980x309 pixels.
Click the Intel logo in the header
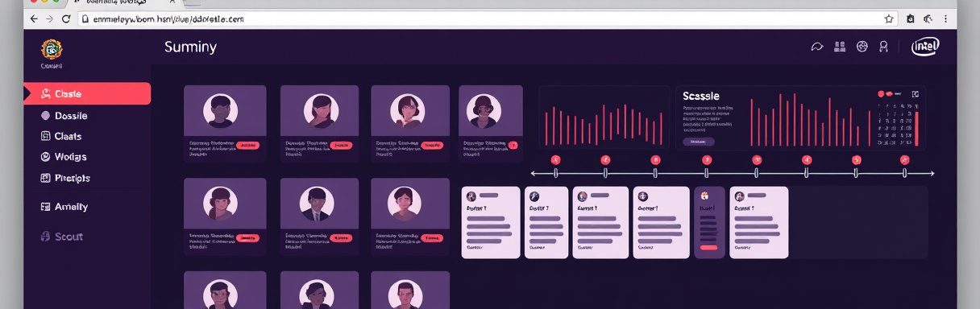925,47
